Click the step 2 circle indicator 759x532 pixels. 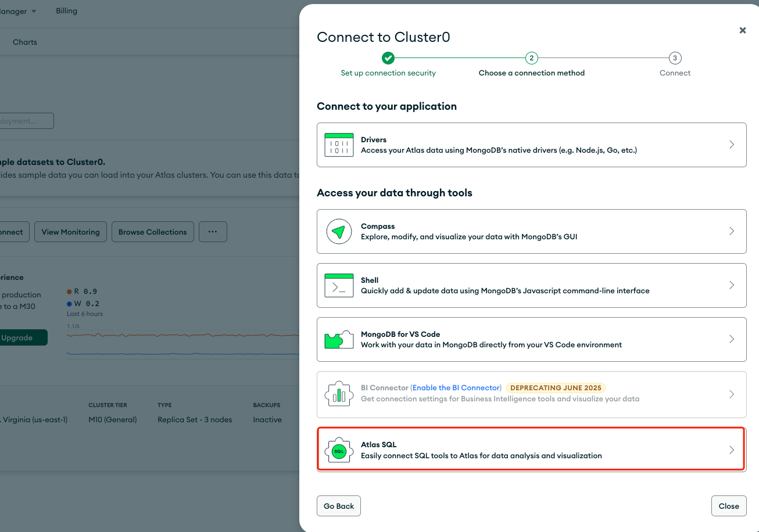(531, 58)
